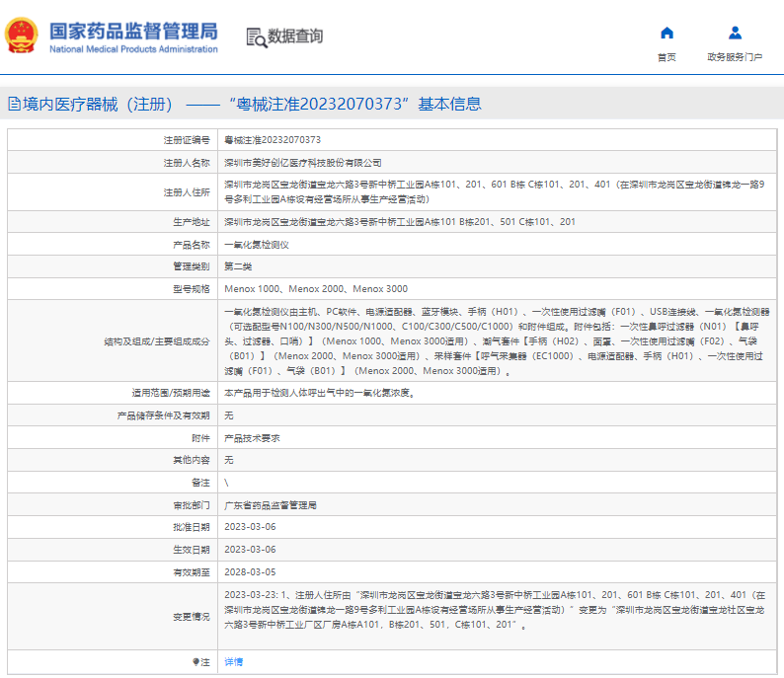This screenshot has height=678, width=784.
Task: Click the 备注 label cell
Action: point(113,483)
